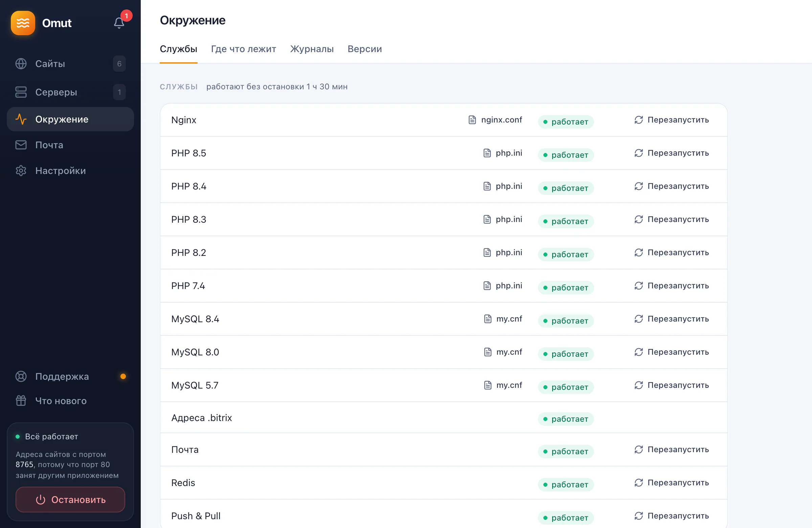Open Что нового in the sidebar

click(70, 401)
